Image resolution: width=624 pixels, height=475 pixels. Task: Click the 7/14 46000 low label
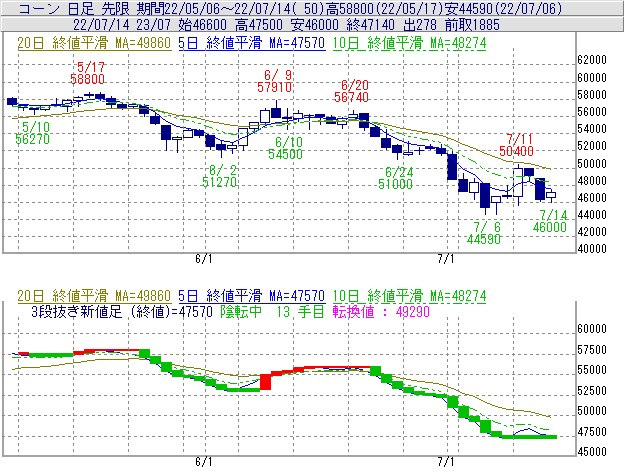point(550,221)
